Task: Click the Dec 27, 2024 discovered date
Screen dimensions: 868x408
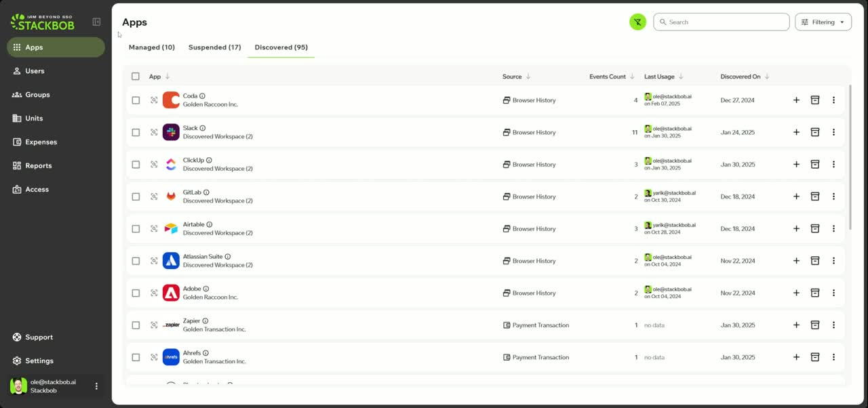Action: click(x=737, y=100)
